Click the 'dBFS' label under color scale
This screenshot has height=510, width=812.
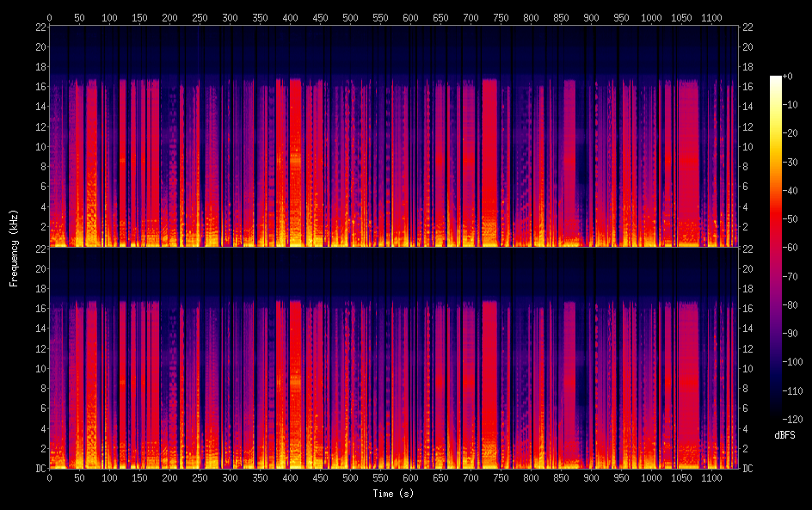pos(784,436)
